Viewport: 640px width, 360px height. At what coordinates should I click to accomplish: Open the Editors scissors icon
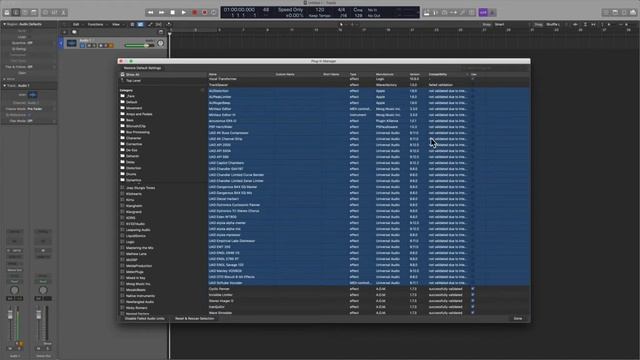pos(63,13)
